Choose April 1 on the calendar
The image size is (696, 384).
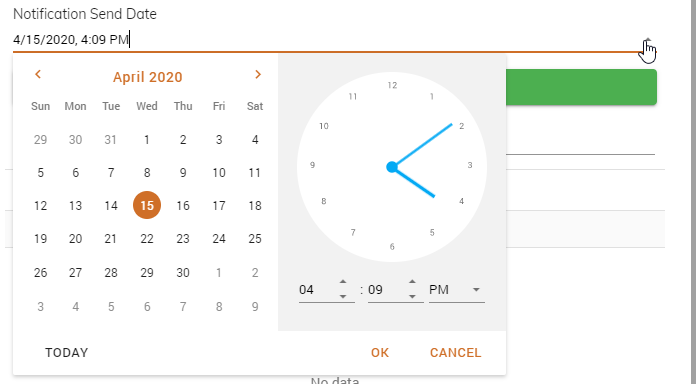click(147, 140)
